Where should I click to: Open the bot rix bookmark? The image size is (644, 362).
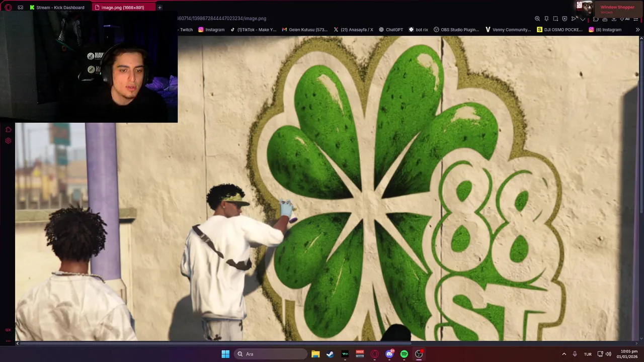click(x=418, y=30)
